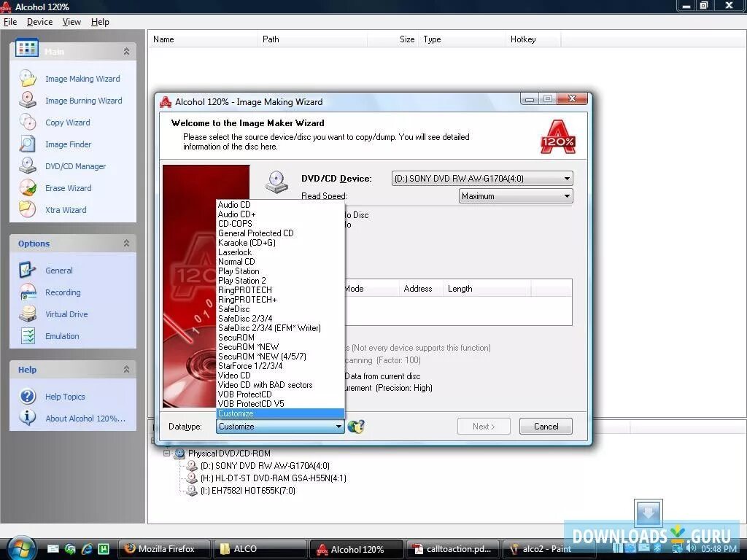Click the Cancel button
747x560 pixels.
coord(546,426)
